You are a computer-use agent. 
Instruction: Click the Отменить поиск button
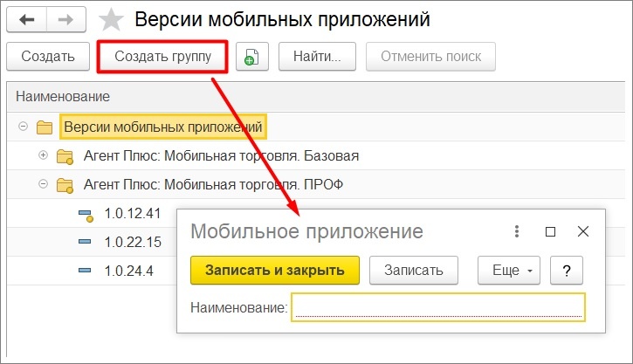(430, 57)
